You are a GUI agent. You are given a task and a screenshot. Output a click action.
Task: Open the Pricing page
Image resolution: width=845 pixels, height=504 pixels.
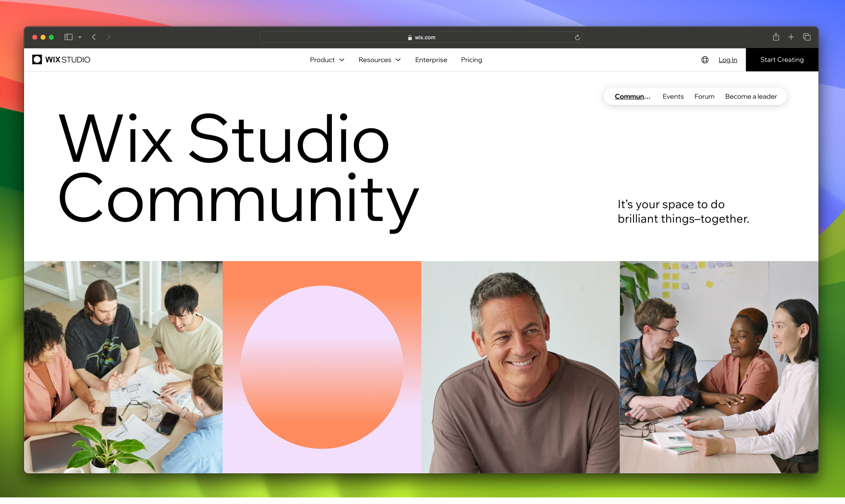point(471,60)
